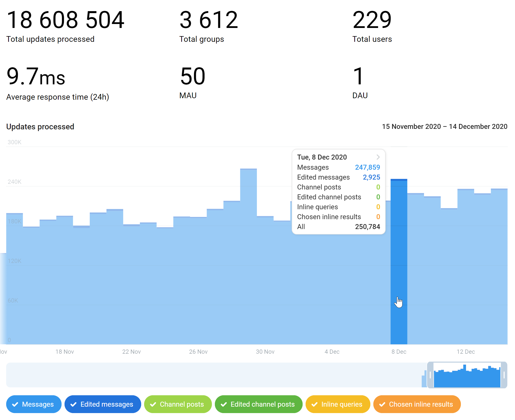This screenshot has height=420, width=515.
Task: Hide the Channel posts series
Action: coord(178,404)
